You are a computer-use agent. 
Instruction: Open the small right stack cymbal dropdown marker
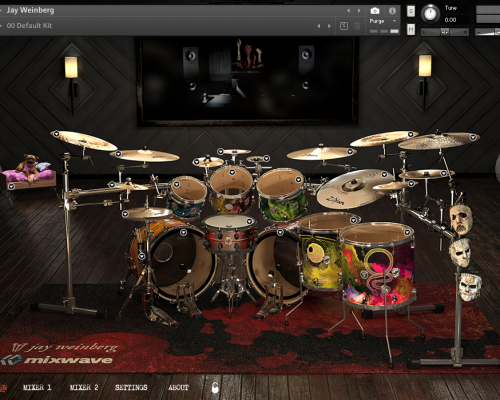[x=443, y=173]
